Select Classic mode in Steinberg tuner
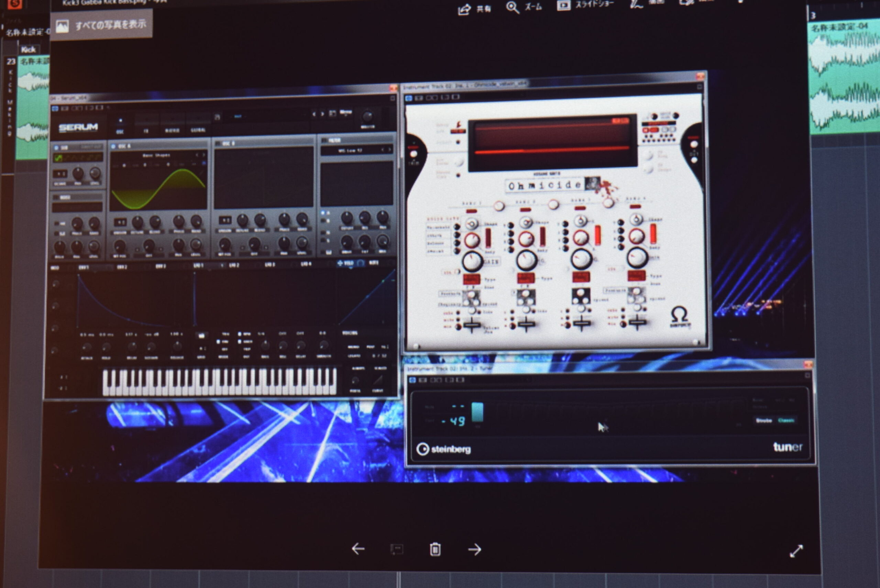Screen dimensions: 880x588 786,420
